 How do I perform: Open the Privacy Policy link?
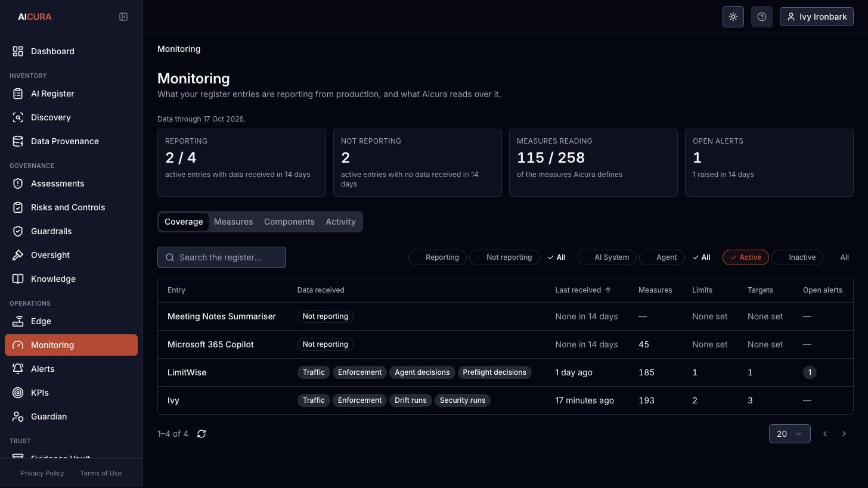point(42,473)
